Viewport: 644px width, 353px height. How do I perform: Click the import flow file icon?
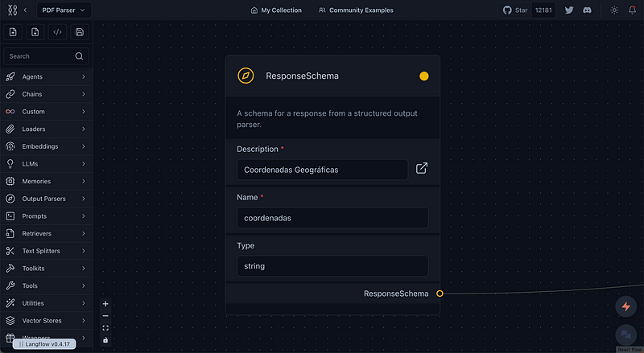tap(14, 32)
